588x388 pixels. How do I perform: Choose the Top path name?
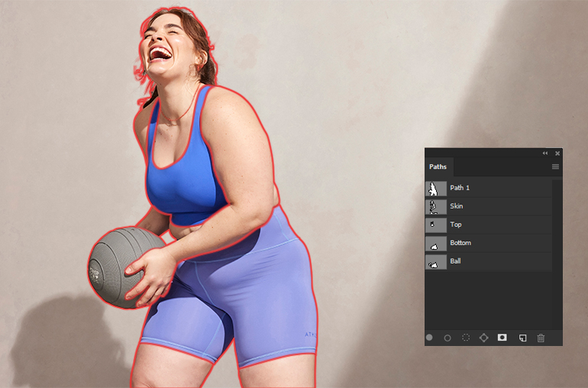(x=456, y=225)
